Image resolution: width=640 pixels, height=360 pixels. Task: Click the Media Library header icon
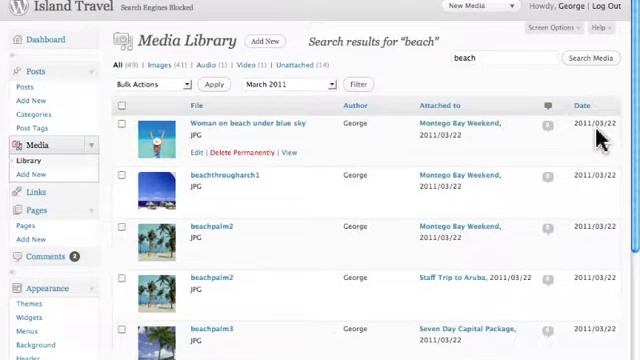pyautogui.click(x=123, y=41)
